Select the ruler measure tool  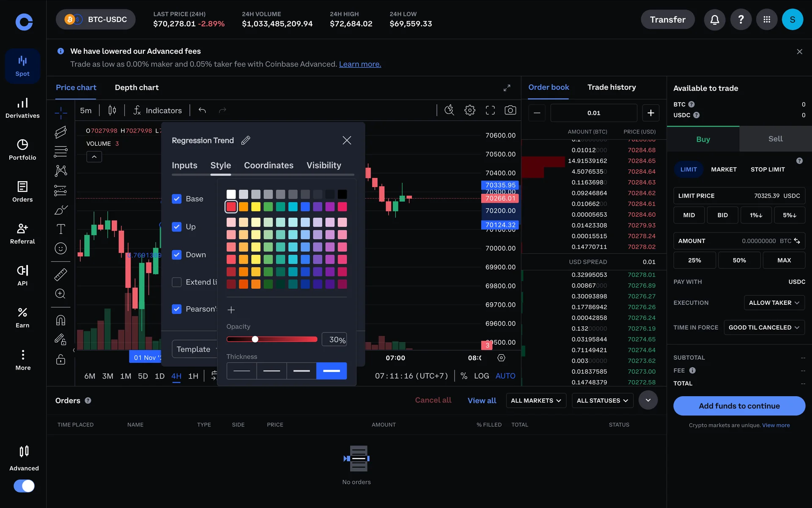[60, 275]
